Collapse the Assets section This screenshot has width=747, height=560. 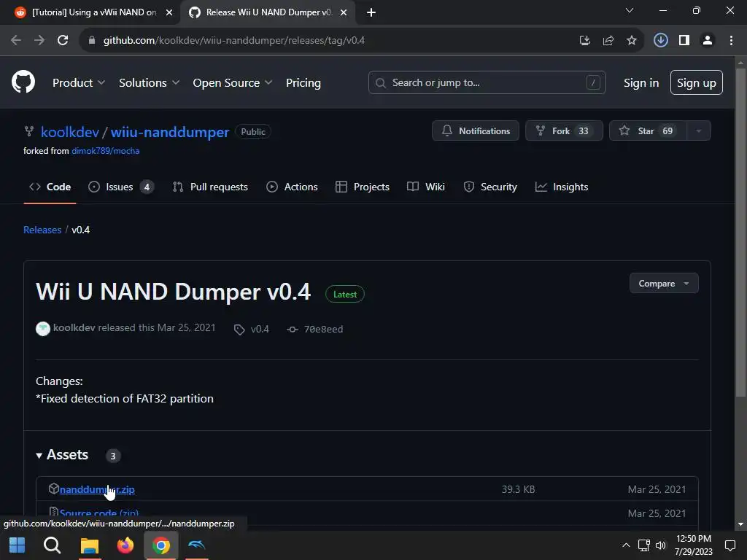pos(62,455)
